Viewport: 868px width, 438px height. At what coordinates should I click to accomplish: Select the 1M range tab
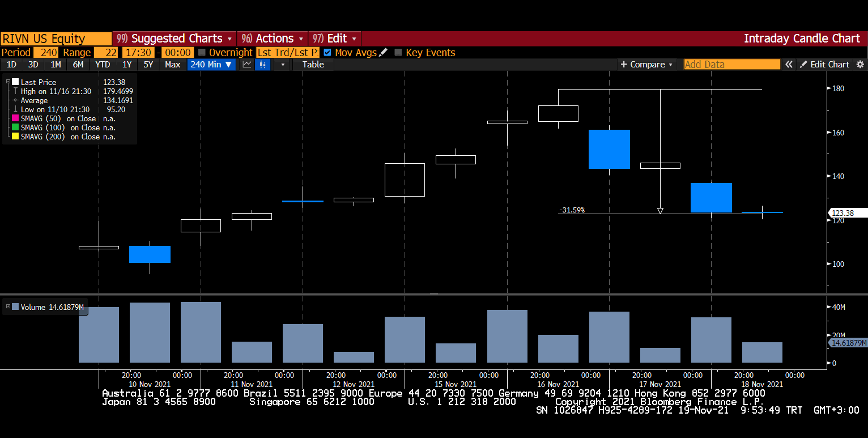(56, 65)
